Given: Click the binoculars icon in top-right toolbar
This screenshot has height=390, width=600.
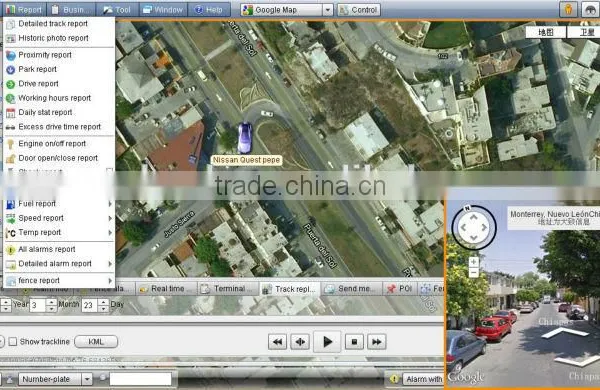Looking at the screenshot, I should 591,10.
